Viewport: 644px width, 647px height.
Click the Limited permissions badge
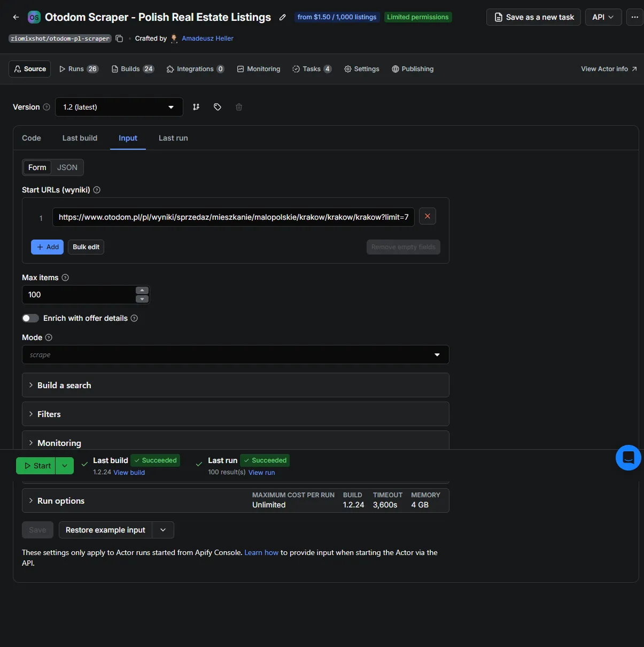click(418, 17)
